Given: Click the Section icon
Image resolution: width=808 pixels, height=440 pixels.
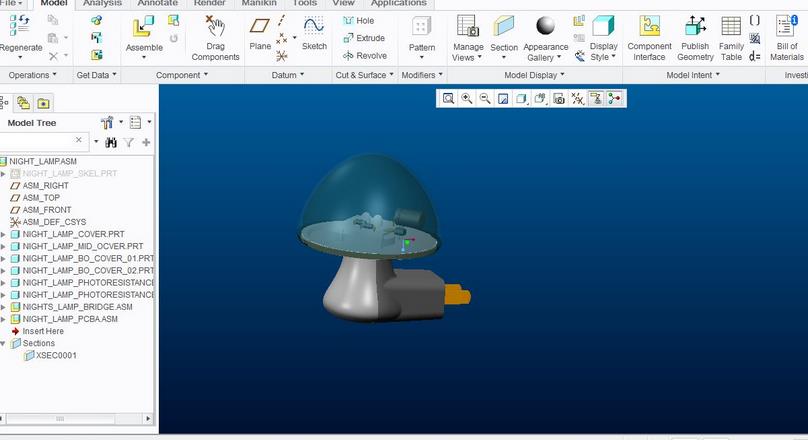Looking at the screenshot, I should pyautogui.click(x=503, y=26).
